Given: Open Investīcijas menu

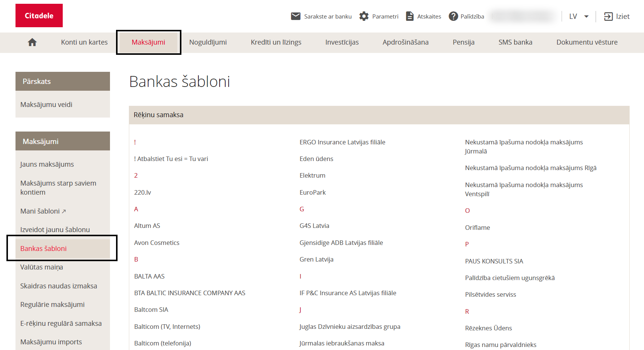Looking at the screenshot, I should 342,42.
